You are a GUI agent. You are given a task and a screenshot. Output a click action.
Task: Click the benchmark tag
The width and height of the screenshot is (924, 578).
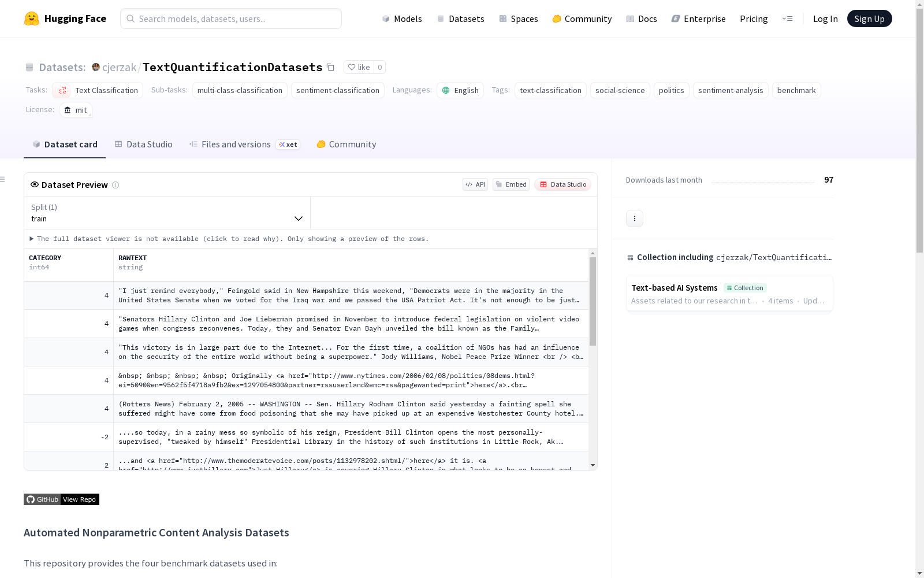click(796, 90)
